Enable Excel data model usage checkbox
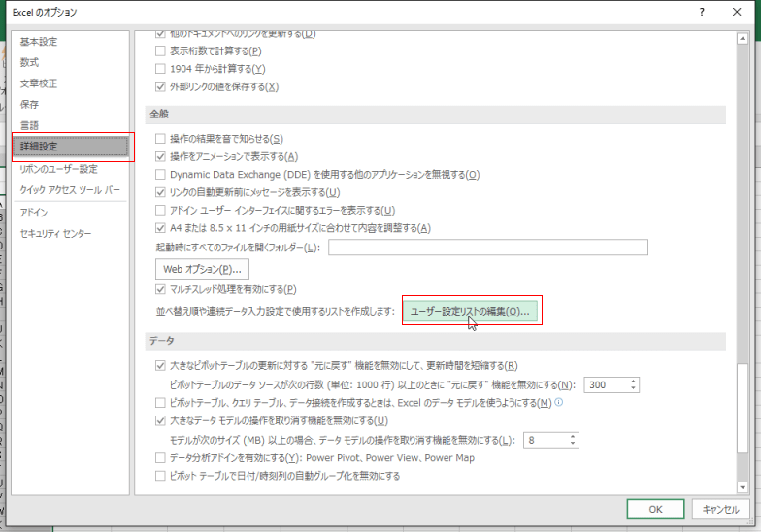The height and width of the screenshot is (532, 761). pos(160,402)
